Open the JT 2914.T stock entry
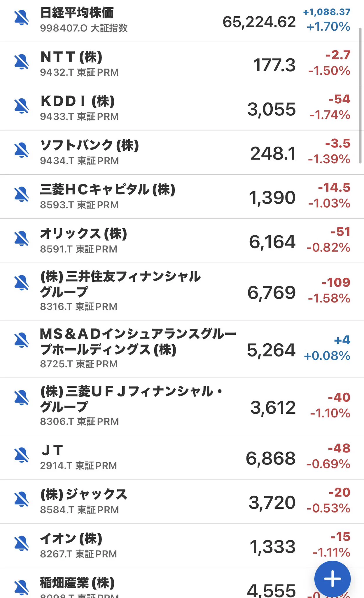The width and height of the screenshot is (364, 598). click(x=182, y=457)
